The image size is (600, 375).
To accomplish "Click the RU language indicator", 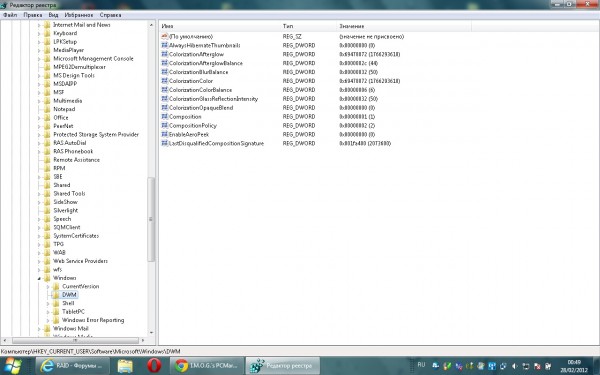I will pyautogui.click(x=421, y=365).
